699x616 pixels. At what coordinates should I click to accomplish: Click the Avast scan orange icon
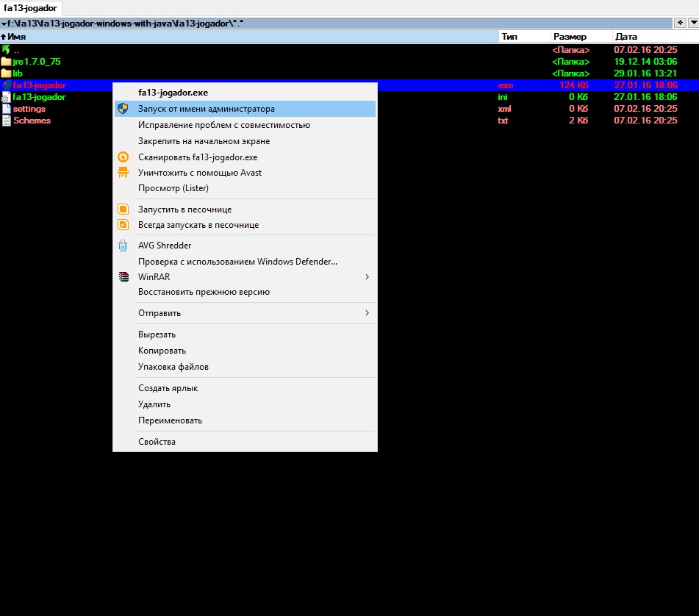(123, 157)
